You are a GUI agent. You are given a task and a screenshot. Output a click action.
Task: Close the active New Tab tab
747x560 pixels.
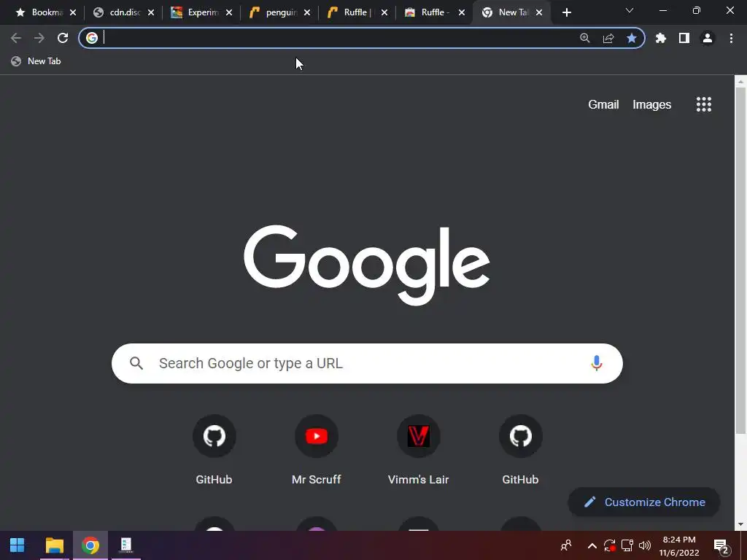coord(539,12)
